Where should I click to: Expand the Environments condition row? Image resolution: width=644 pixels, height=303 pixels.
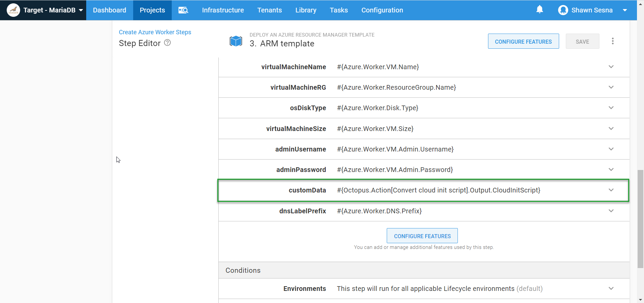click(x=611, y=289)
